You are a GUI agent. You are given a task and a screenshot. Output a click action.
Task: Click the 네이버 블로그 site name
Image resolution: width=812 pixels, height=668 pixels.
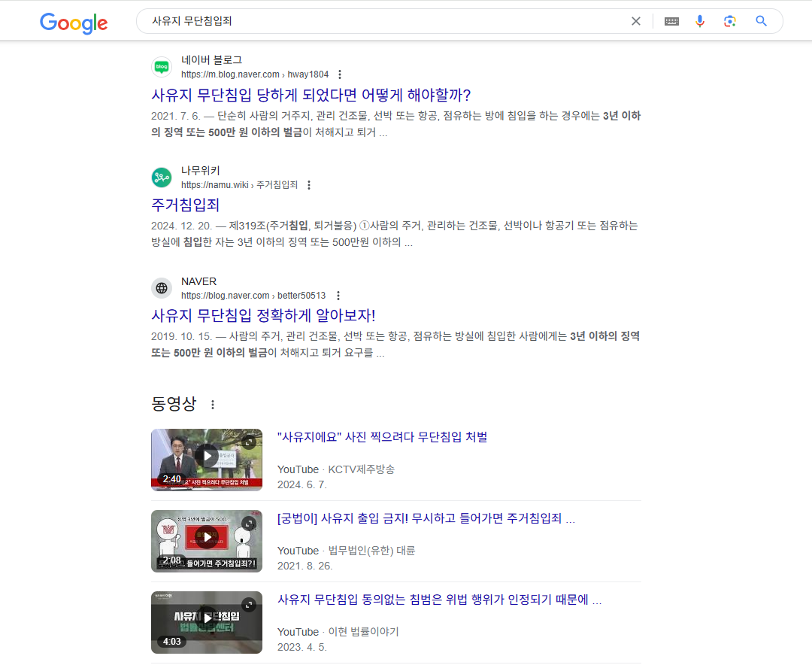pyautogui.click(x=211, y=60)
